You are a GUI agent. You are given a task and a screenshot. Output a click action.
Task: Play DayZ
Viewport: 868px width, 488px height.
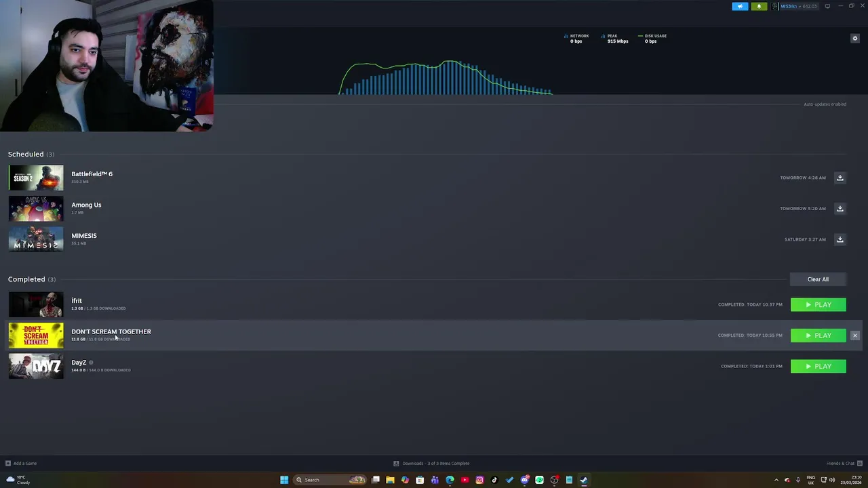[x=818, y=366]
